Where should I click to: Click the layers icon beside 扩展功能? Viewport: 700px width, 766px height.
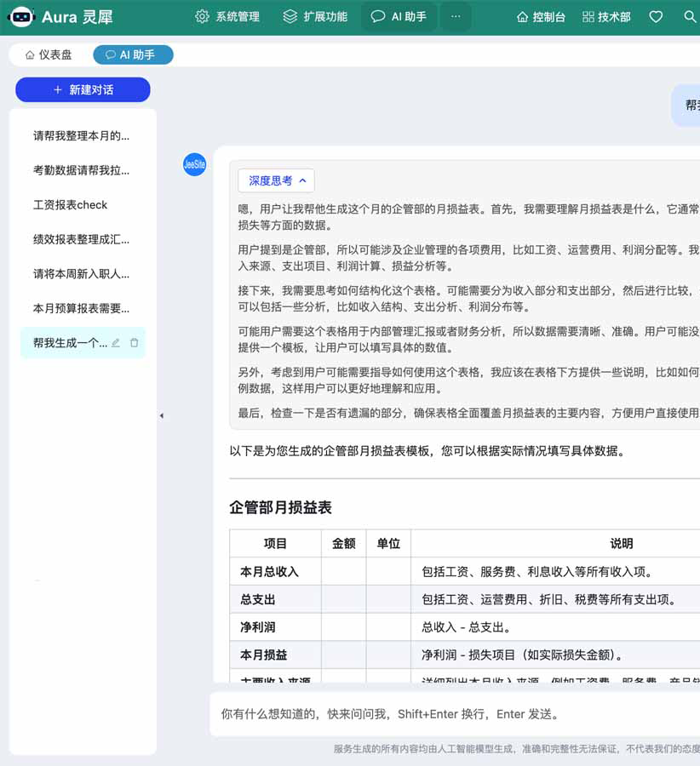[290, 17]
